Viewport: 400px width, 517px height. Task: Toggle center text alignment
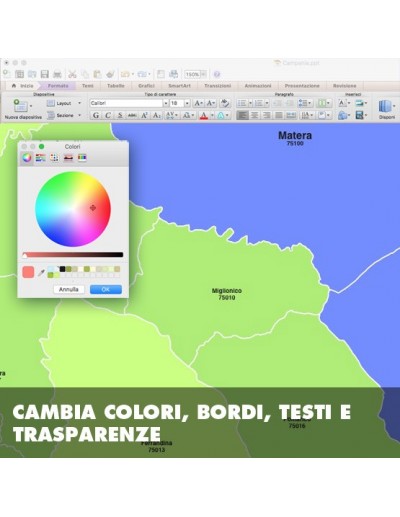pos(255,115)
